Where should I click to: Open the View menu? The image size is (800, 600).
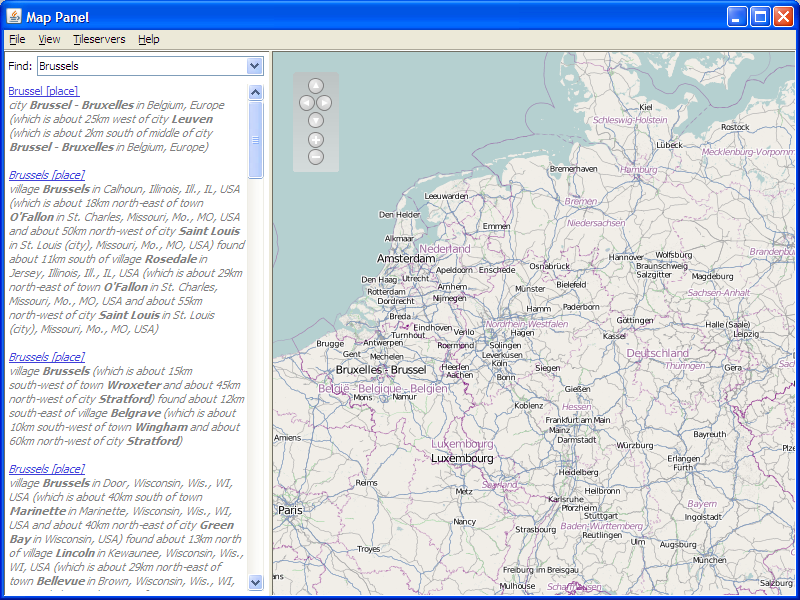tap(49, 39)
